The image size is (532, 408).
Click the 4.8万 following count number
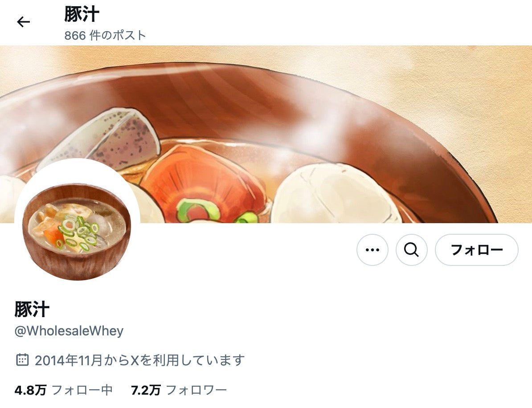click(x=30, y=390)
